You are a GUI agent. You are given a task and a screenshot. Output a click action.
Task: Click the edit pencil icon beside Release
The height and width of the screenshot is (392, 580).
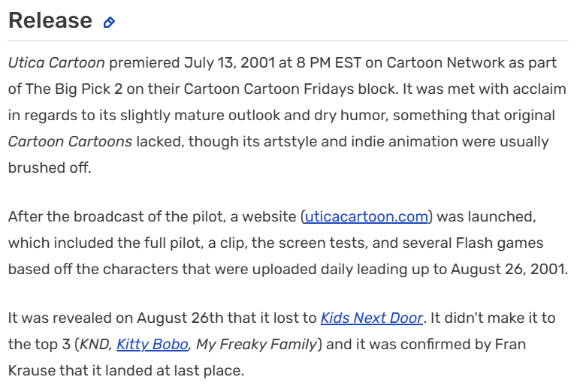point(109,23)
